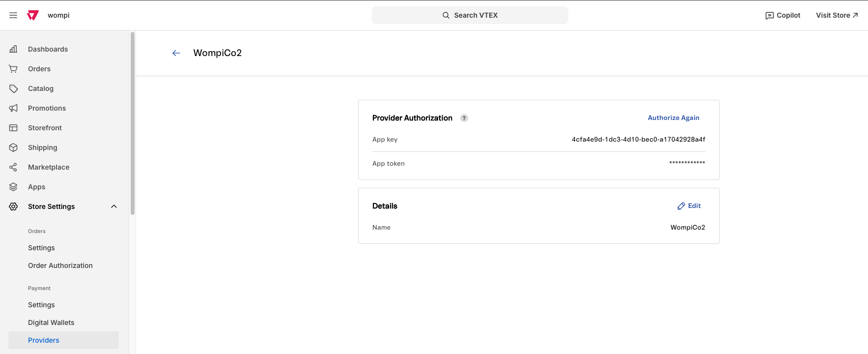Collapse the Store Settings section

tap(114, 206)
